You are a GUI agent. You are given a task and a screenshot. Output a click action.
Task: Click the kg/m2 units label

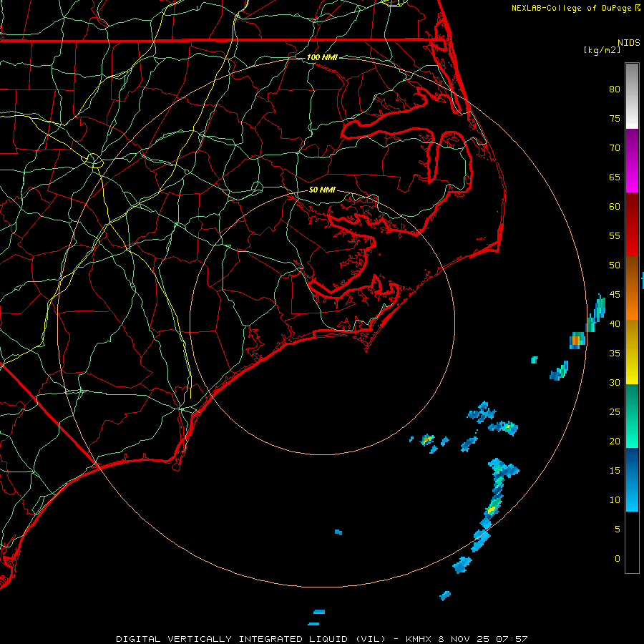(602, 50)
